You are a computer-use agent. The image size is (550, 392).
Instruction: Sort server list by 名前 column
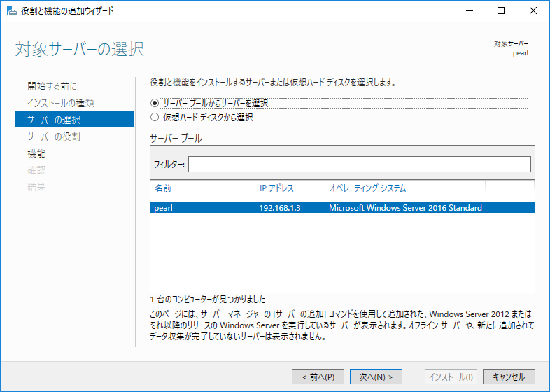point(202,188)
